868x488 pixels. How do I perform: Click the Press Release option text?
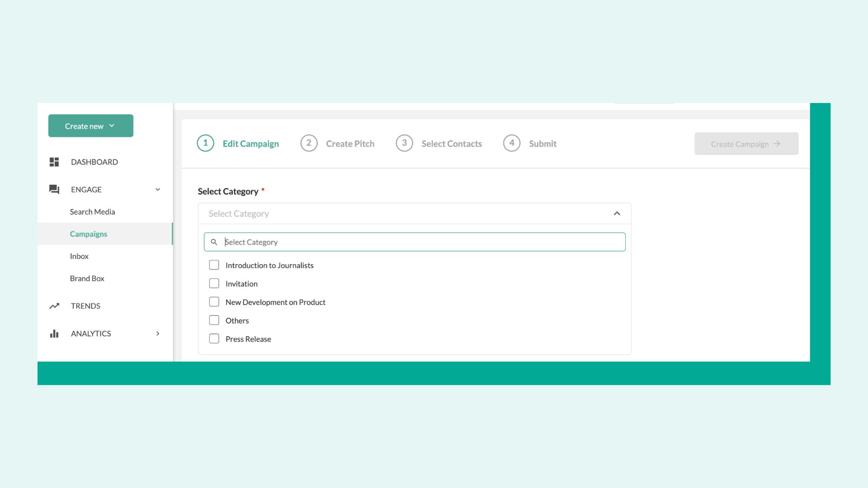point(248,339)
